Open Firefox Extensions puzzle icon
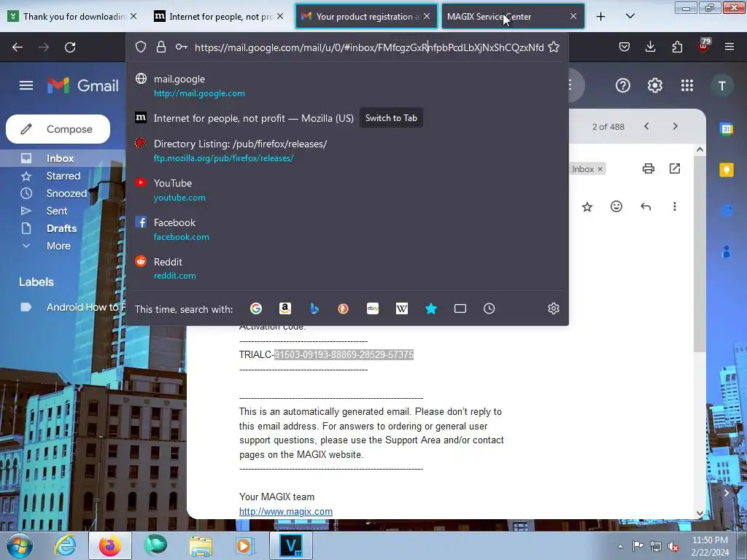This screenshot has width=747, height=560. click(x=676, y=47)
